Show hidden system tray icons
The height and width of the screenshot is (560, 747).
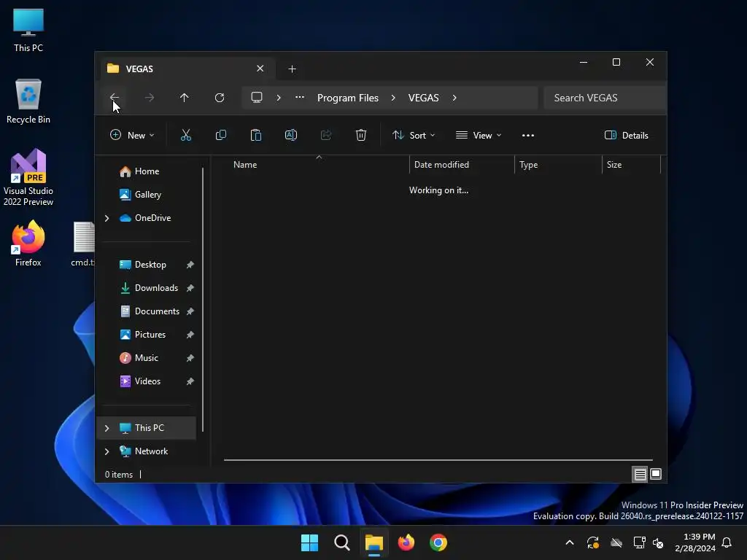tap(569, 542)
